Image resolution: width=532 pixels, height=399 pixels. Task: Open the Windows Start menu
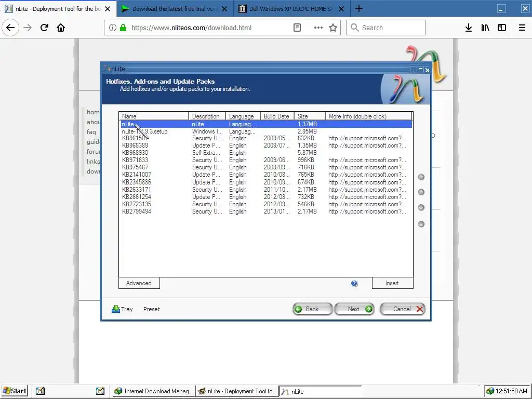coord(15,391)
